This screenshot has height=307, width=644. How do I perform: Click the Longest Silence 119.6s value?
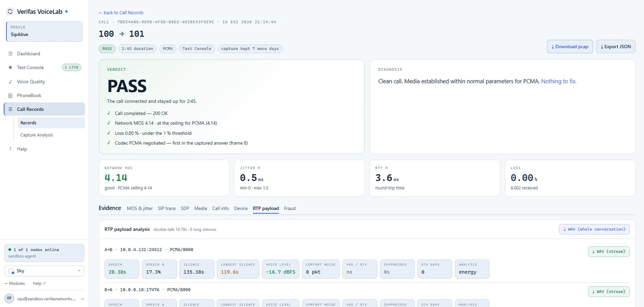coord(230,272)
